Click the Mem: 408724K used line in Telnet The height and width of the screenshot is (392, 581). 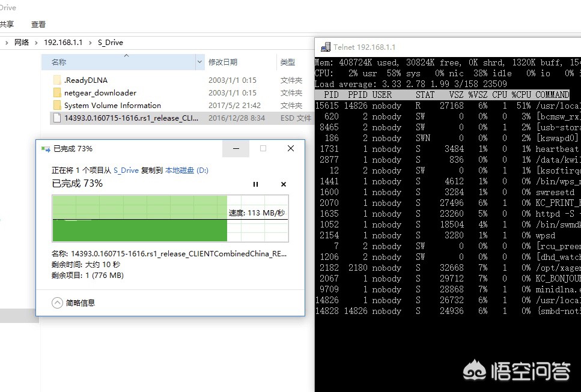(448, 62)
